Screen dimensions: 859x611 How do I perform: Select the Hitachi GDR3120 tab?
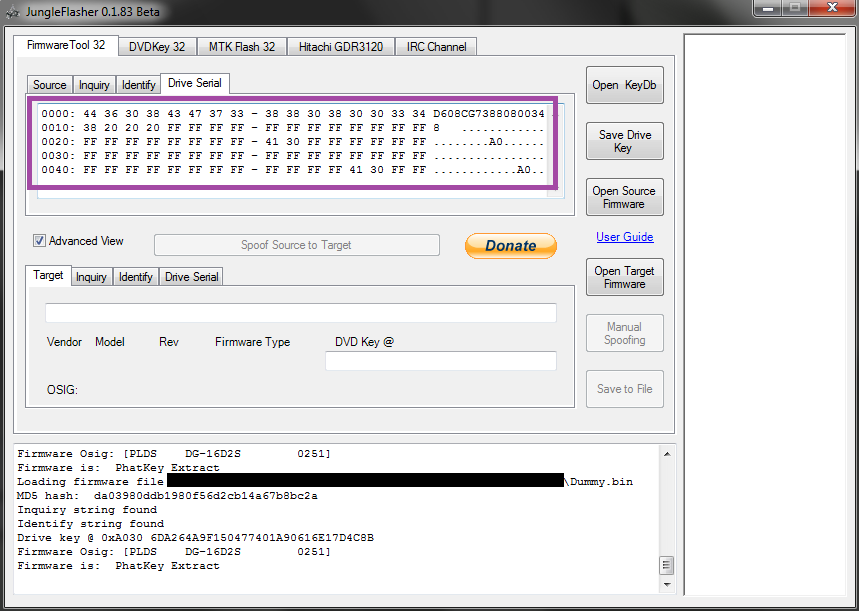[x=341, y=47]
